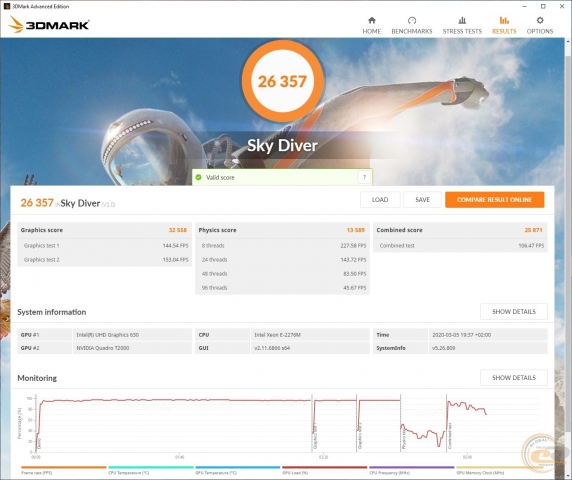Click the 96 threads result row

tap(282, 288)
